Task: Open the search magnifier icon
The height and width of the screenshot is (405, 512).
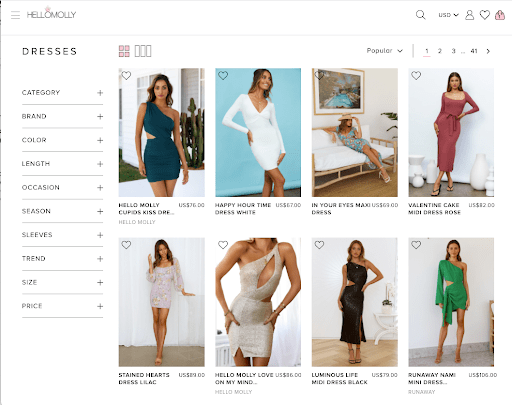Action: [420, 15]
